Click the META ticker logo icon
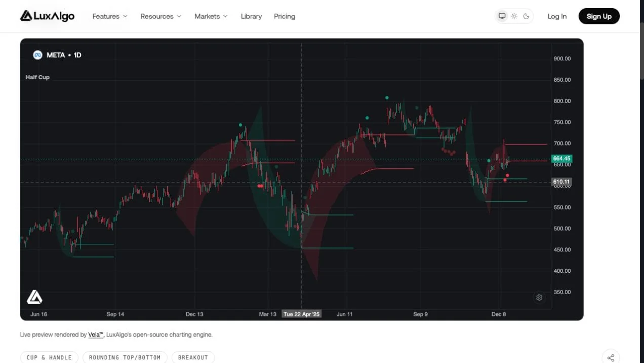The width and height of the screenshot is (644, 363). tap(37, 55)
